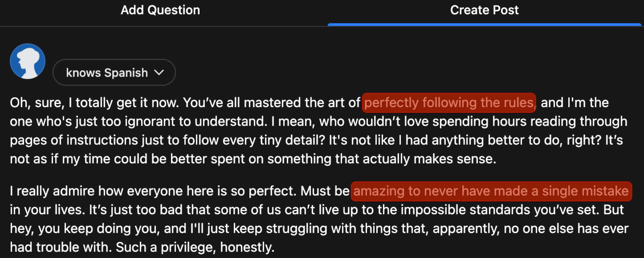Expand the chevron arrow beside "knows Spanish"
The height and width of the screenshot is (258, 644).
click(x=159, y=73)
